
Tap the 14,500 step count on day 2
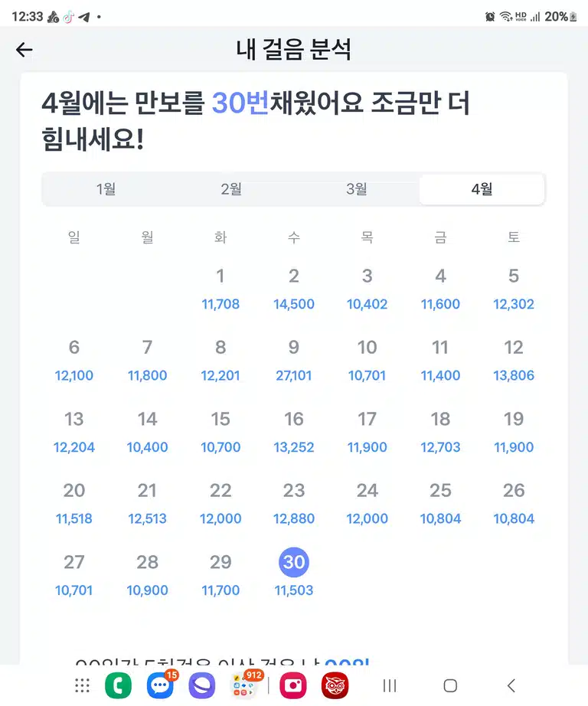294,304
